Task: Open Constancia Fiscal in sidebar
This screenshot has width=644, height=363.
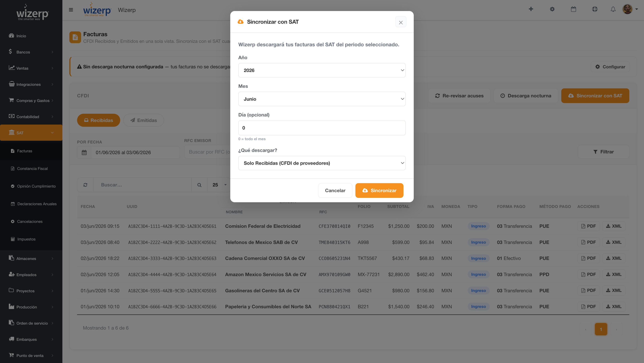Action: click(x=31, y=168)
